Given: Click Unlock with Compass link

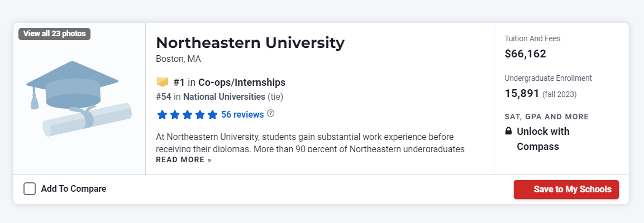Looking at the screenshot, I should [543, 139].
